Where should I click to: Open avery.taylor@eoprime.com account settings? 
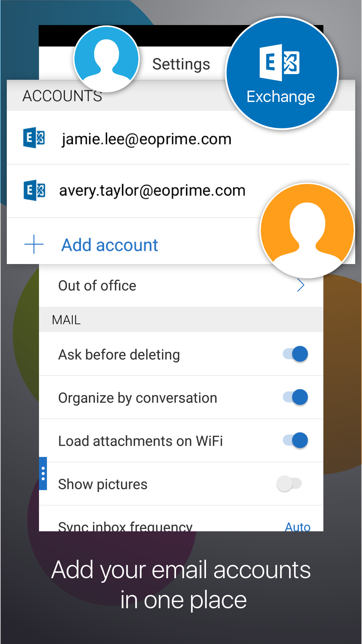tap(152, 190)
